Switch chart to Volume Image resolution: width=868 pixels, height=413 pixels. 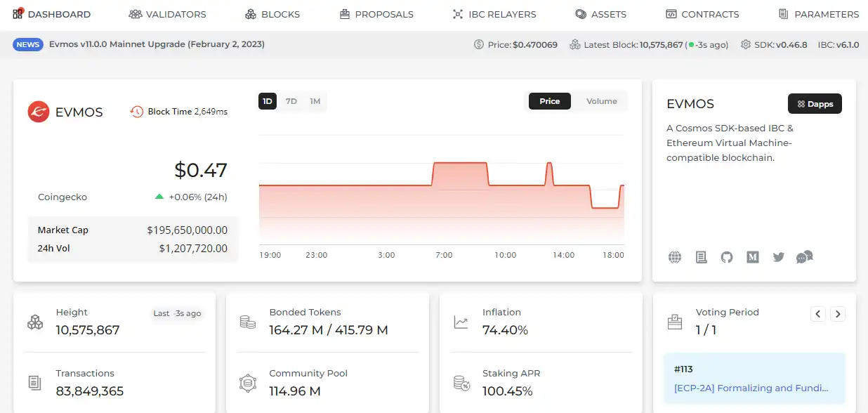coord(601,101)
